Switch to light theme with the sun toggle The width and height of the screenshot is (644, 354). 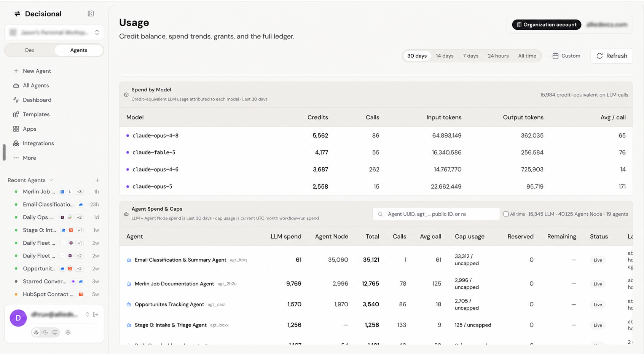[36, 332]
